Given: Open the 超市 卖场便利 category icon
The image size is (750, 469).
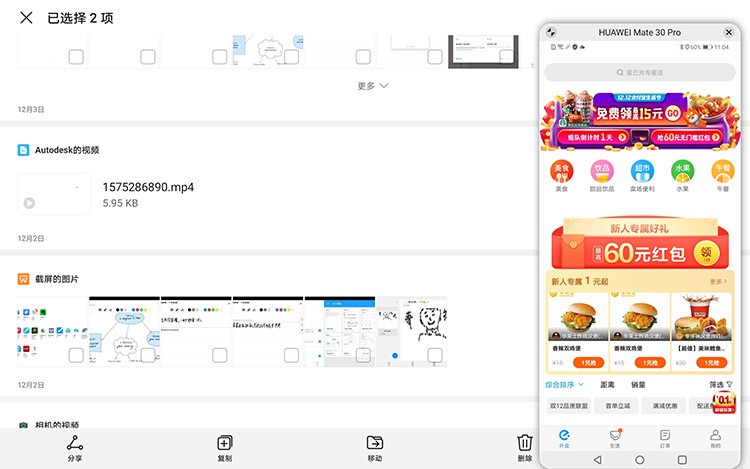Looking at the screenshot, I should tap(642, 171).
